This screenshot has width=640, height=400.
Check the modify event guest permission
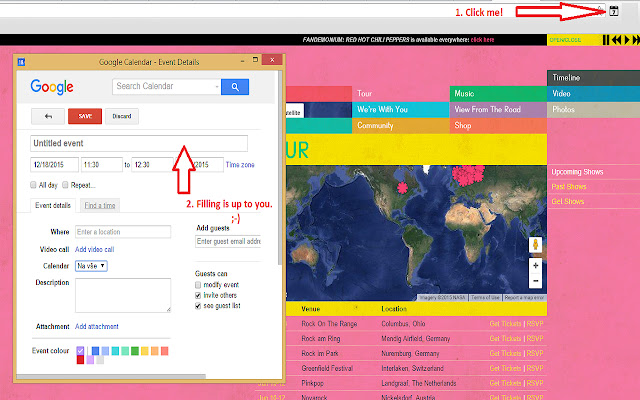point(199,286)
